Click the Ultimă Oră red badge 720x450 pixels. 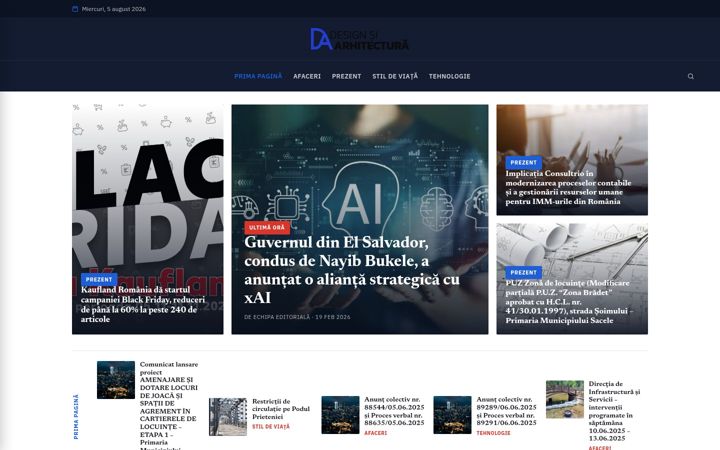(267, 227)
